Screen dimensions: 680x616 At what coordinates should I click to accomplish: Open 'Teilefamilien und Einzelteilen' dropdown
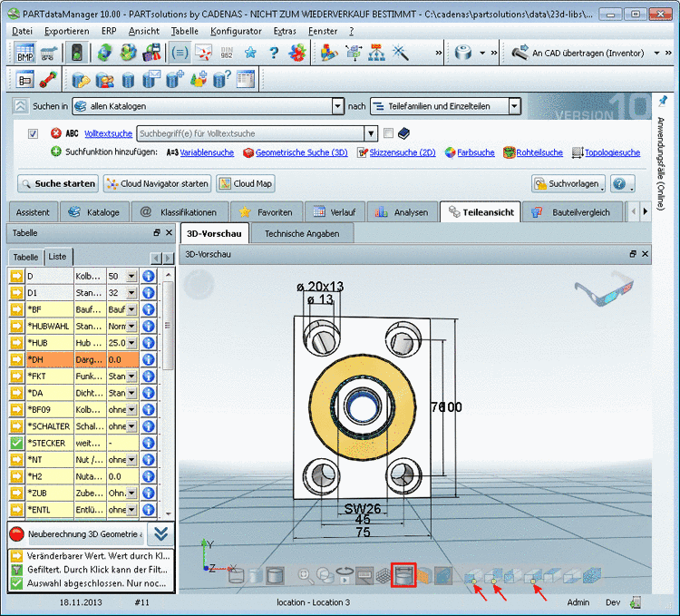[514, 106]
